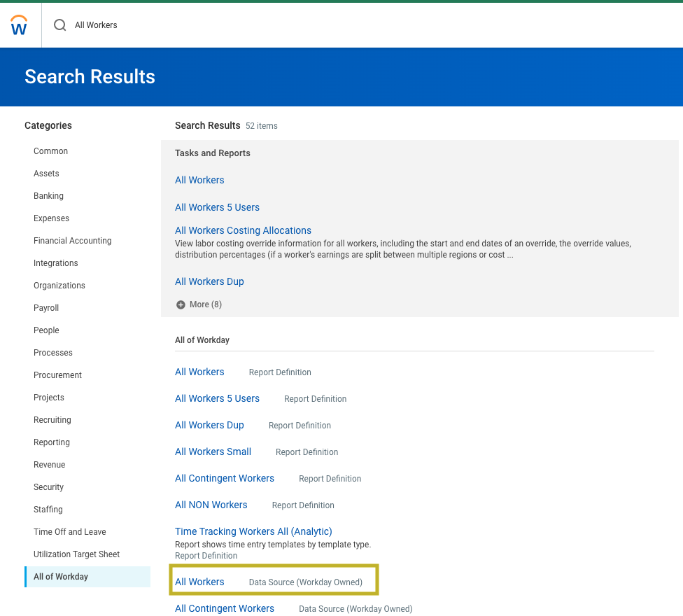Click the Workday logo home icon
The width and height of the screenshot is (683, 616).
point(20,25)
